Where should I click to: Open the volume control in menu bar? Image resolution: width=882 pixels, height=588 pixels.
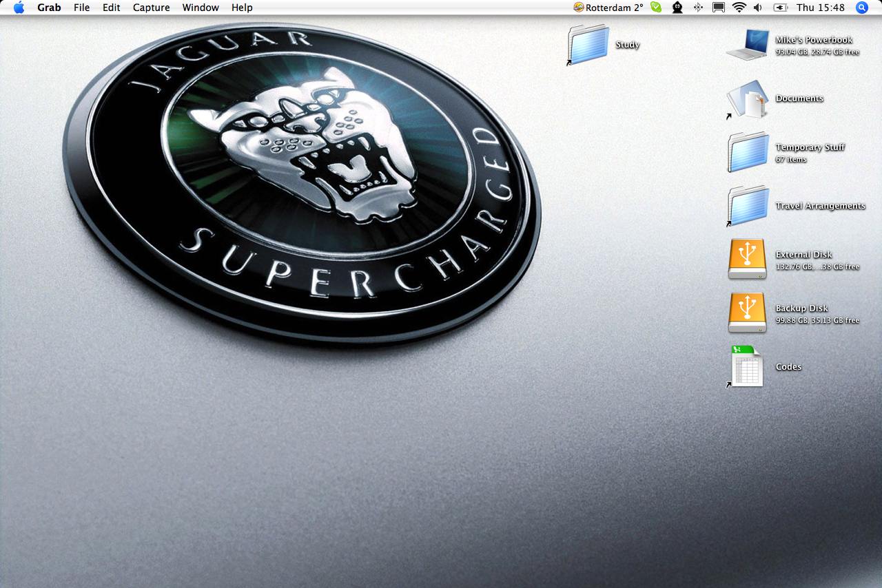tap(758, 8)
